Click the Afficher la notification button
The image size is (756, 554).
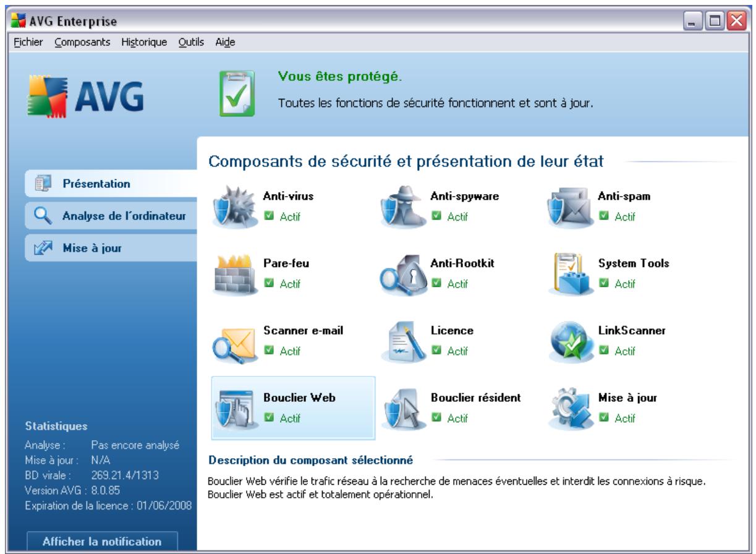pos(102,541)
